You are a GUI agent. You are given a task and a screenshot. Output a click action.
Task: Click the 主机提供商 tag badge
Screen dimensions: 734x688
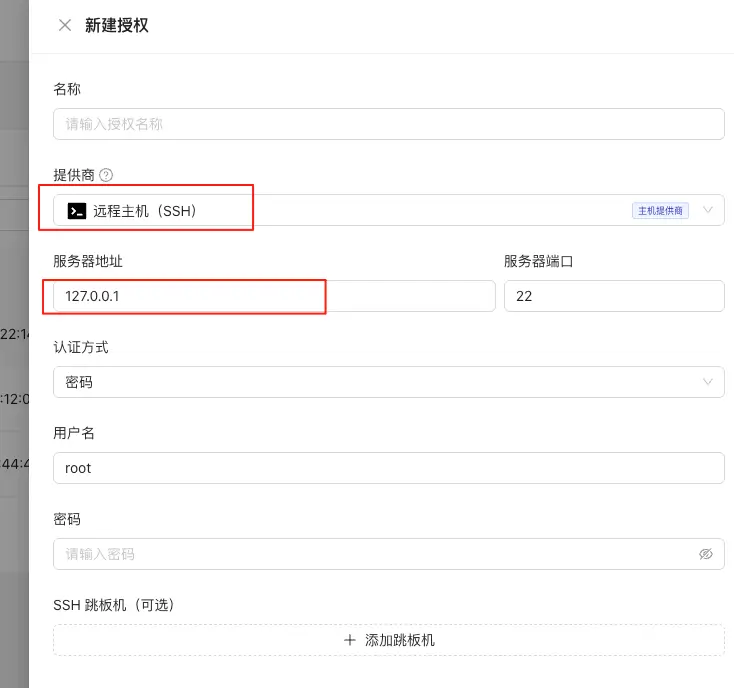[x=660, y=211]
